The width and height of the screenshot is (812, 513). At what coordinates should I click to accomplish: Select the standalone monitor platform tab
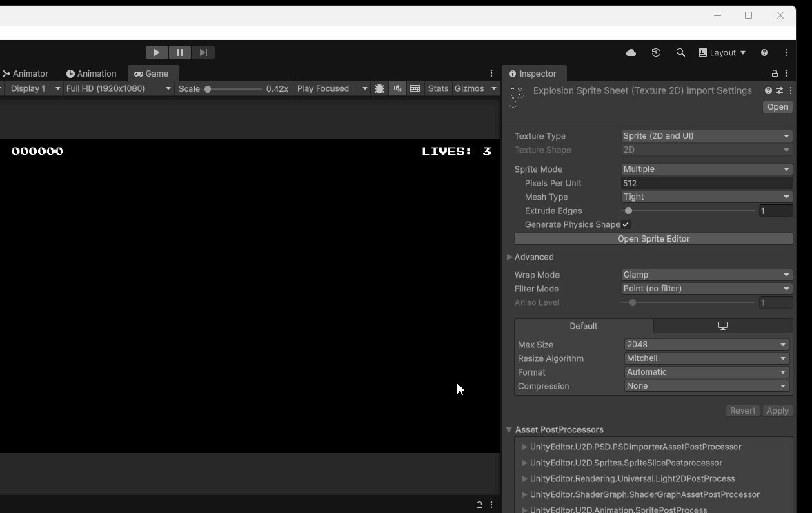723,326
